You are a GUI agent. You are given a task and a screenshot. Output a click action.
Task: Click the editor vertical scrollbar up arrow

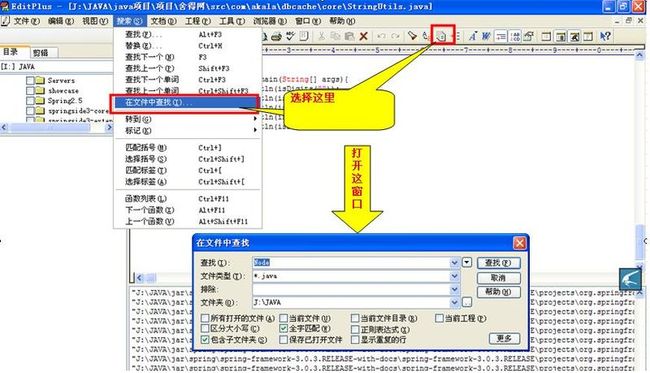640,55
